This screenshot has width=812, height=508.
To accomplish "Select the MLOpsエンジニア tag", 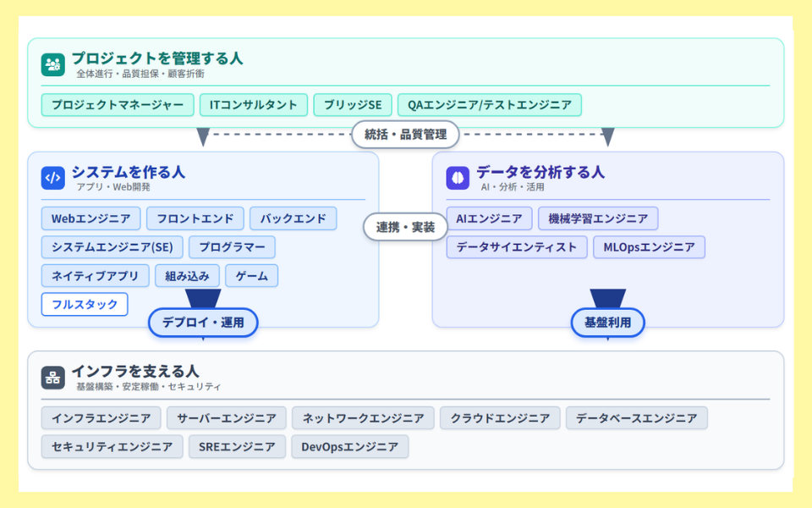I will click(x=649, y=247).
